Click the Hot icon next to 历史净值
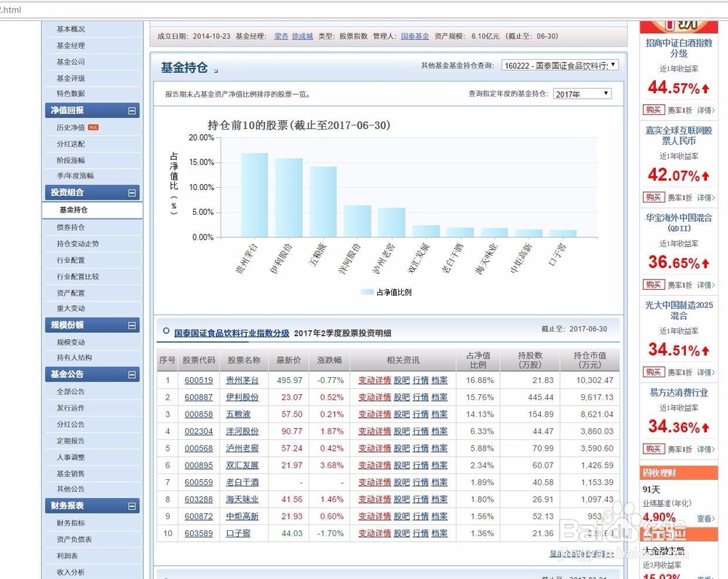This screenshot has width=728, height=579. point(94,127)
